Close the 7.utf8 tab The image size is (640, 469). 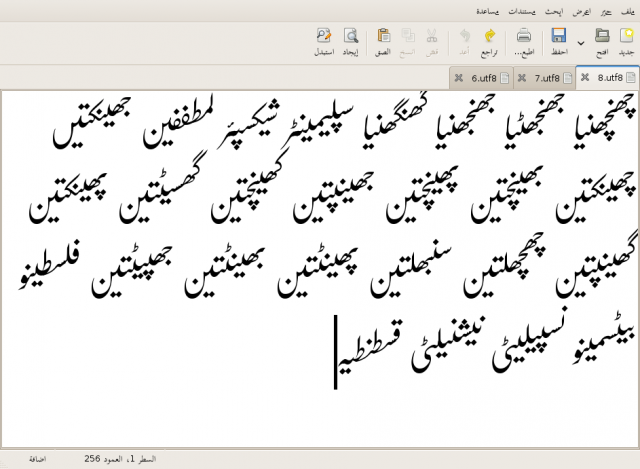tap(522, 78)
